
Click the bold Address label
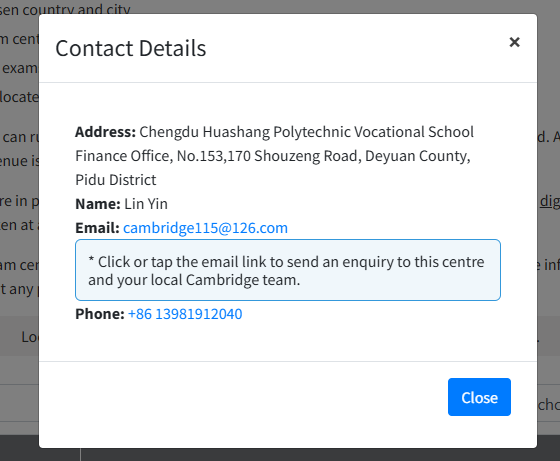click(x=105, y=132)
